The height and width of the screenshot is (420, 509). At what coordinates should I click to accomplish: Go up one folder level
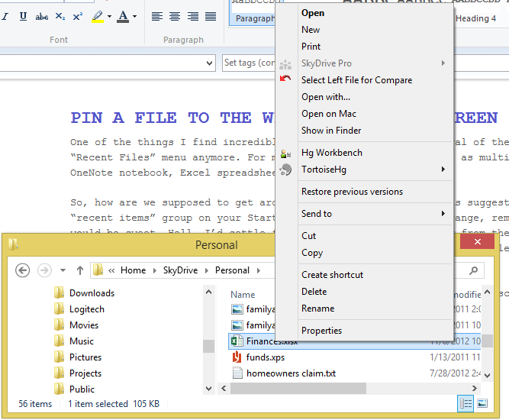[x=80, y=270]
